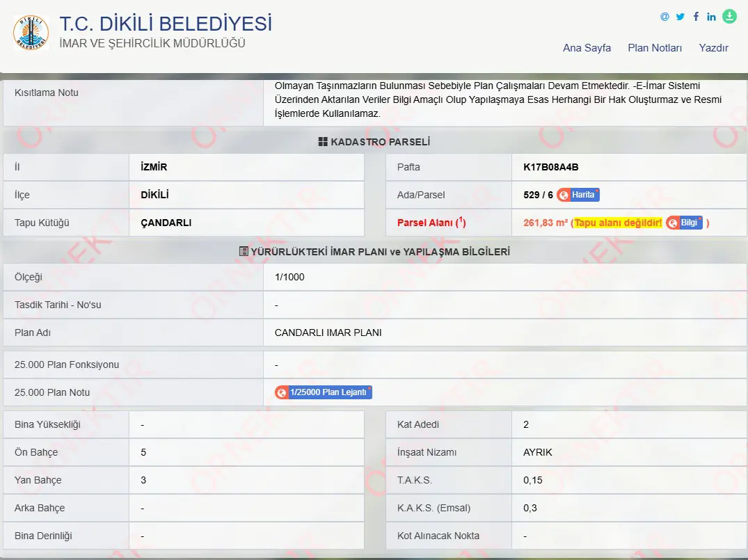748x560 pixels.
Task: Select parcel area 261,83 m²
Action: pos(546,223)
